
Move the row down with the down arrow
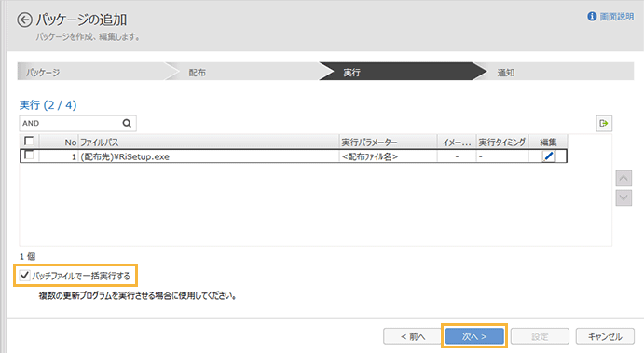coord(623,197)
